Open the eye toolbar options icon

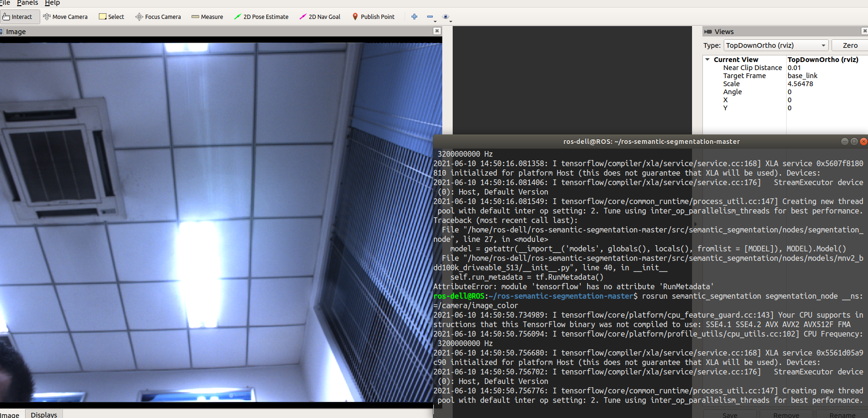pyautogui.click(x=446, y=17)
